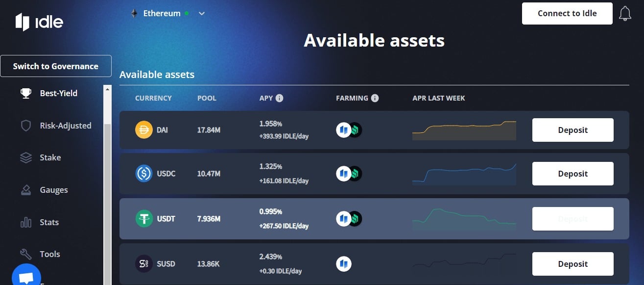Viewport: 644px width, 285px height.
Task: Click the Farming info icon
Action: click(x=375, y=98)
